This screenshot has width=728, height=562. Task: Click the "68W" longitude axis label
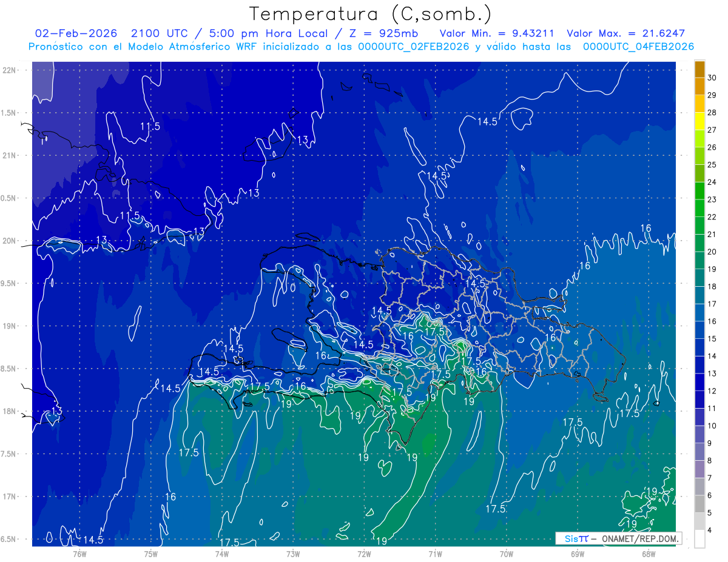pyautogui.click(x=649, y=553)
